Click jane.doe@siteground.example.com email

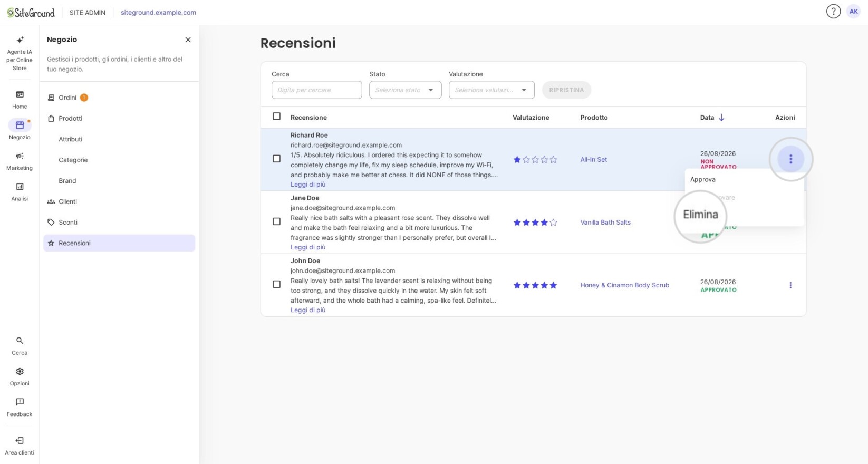pos(343,208)
